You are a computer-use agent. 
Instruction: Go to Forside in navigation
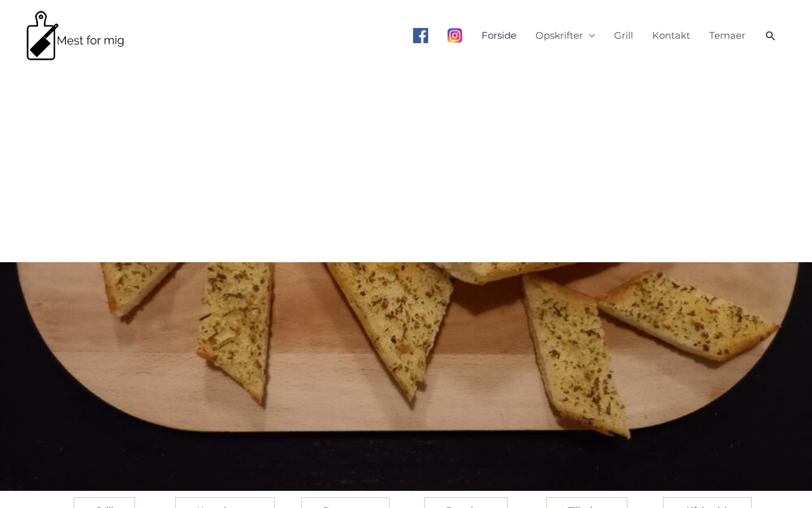click(x=499, y=36)
